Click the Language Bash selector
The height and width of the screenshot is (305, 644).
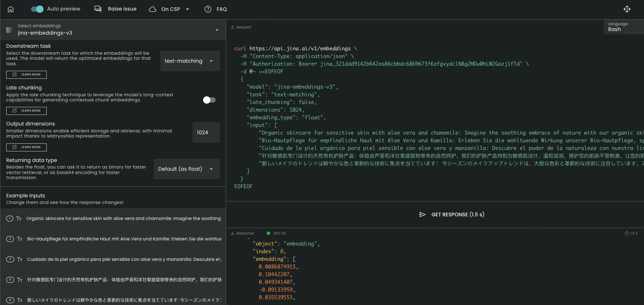(624, 27)
